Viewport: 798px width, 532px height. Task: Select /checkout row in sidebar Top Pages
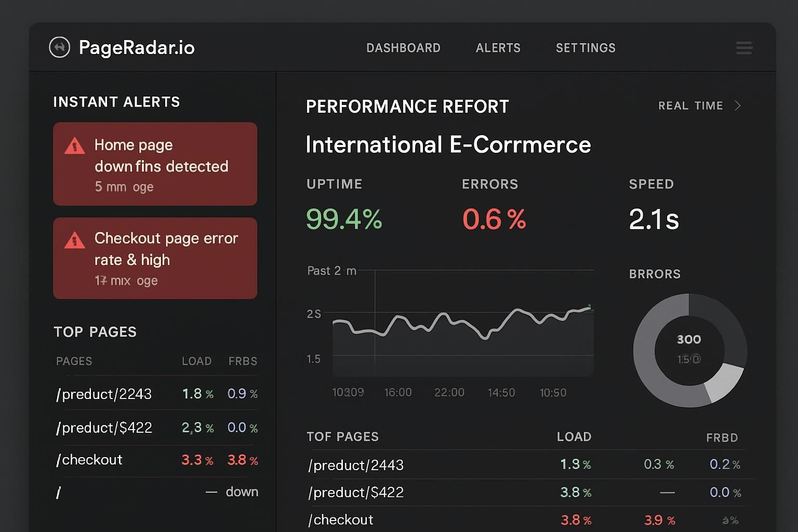tap(89, 460)
